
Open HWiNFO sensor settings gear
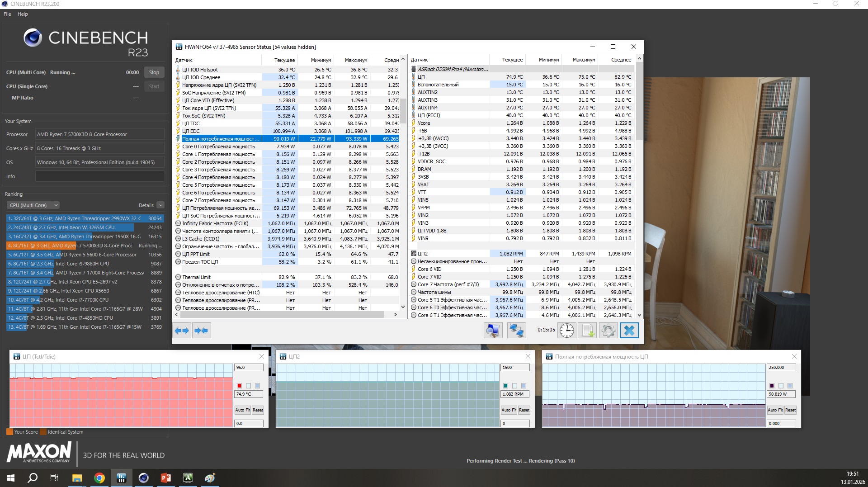point(608,331)
